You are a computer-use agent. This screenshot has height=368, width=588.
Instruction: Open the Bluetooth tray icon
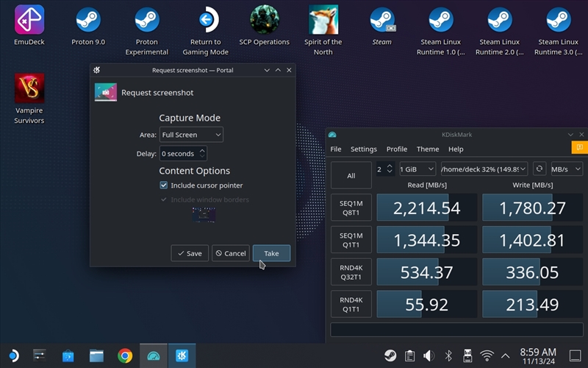[x=448, y=355]
